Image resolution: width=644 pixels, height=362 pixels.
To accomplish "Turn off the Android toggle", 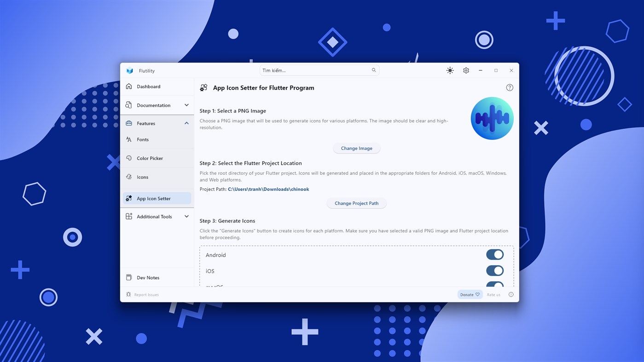I will pyautogui.click(x=495, y=255).
